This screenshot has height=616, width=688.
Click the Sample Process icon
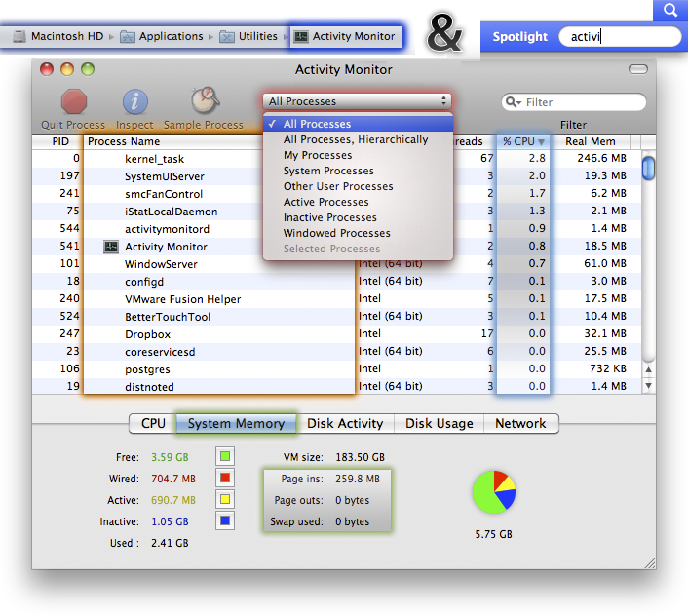[205, 100]
